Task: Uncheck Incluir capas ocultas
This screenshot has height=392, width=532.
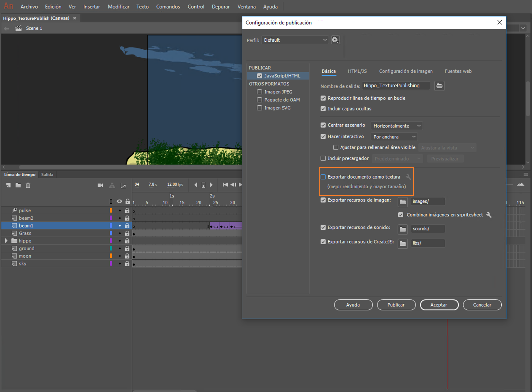Action: tap(323, 109)
